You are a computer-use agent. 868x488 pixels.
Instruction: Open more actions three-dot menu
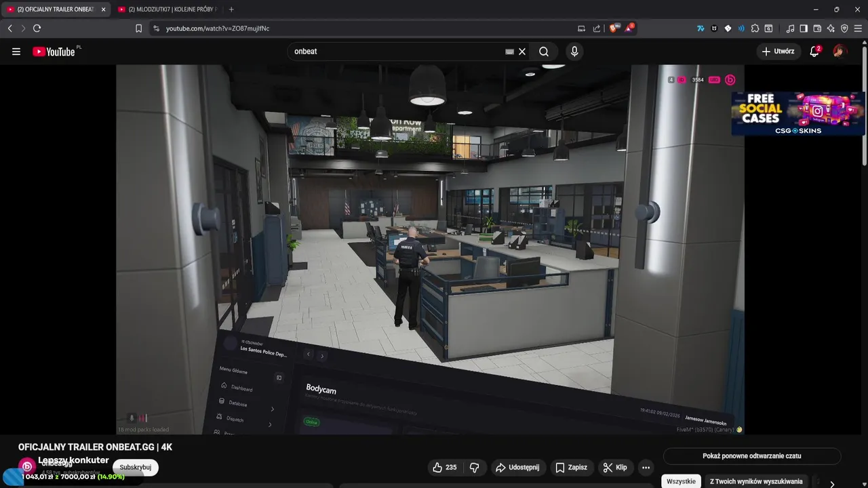pyautogui.click(x=646, y=467)
